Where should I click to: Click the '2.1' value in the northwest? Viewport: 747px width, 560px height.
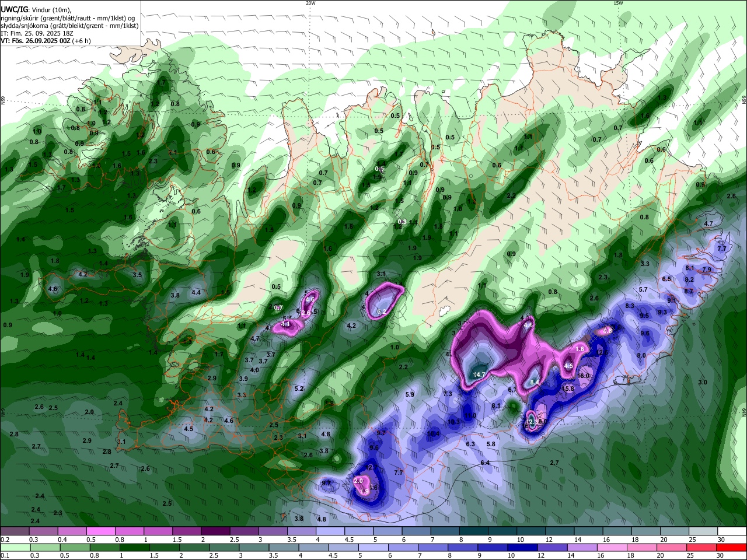pyautogui.click(x=172, y=152)
